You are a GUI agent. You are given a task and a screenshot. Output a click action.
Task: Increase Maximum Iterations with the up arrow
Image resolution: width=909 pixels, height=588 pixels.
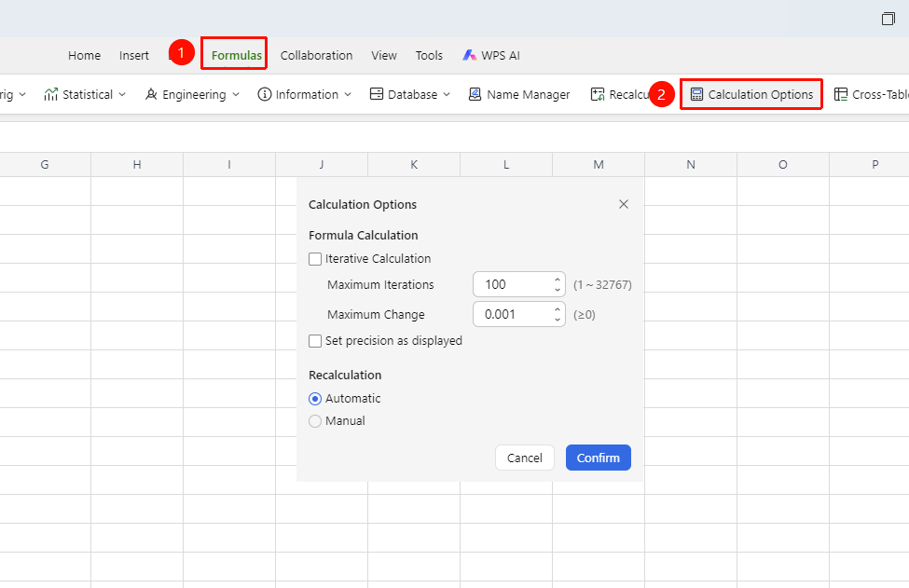pos(558,280)
